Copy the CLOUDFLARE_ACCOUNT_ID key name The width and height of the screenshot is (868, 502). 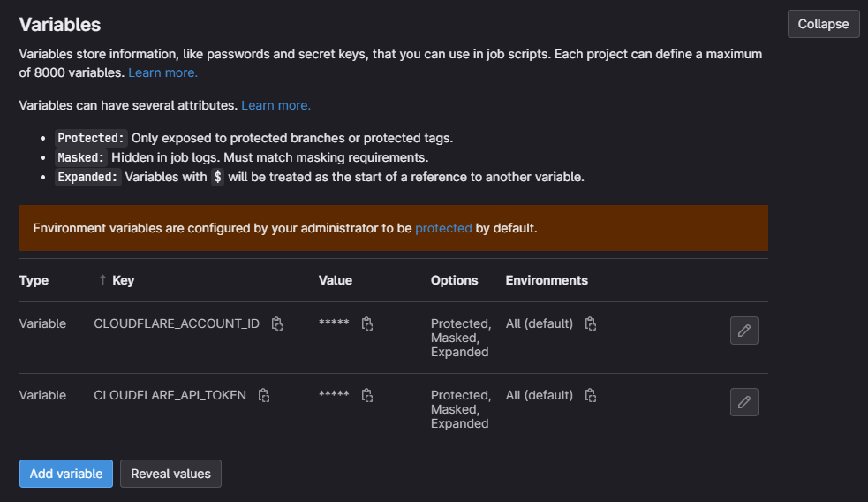(x=276, y=323)
